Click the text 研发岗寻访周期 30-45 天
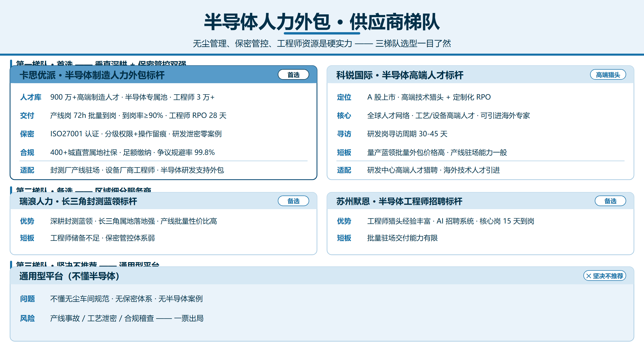Viewport: 644px width, 362px height. [407, 134]
